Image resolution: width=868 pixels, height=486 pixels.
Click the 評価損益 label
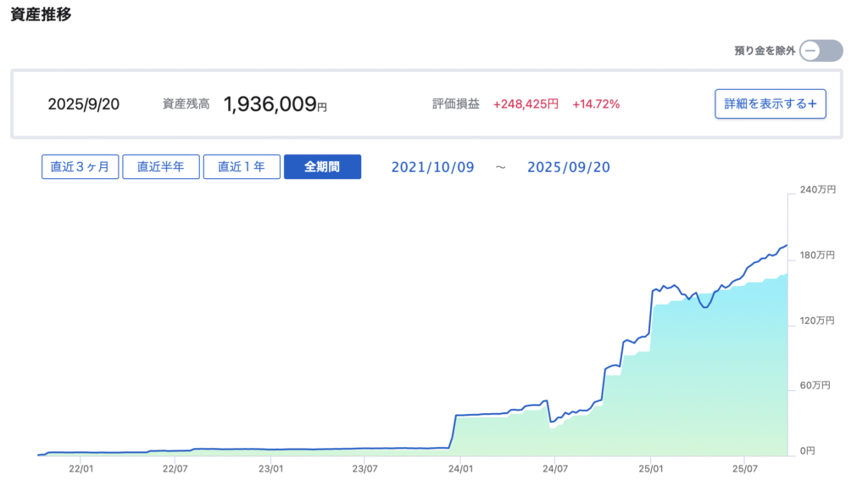455,104
